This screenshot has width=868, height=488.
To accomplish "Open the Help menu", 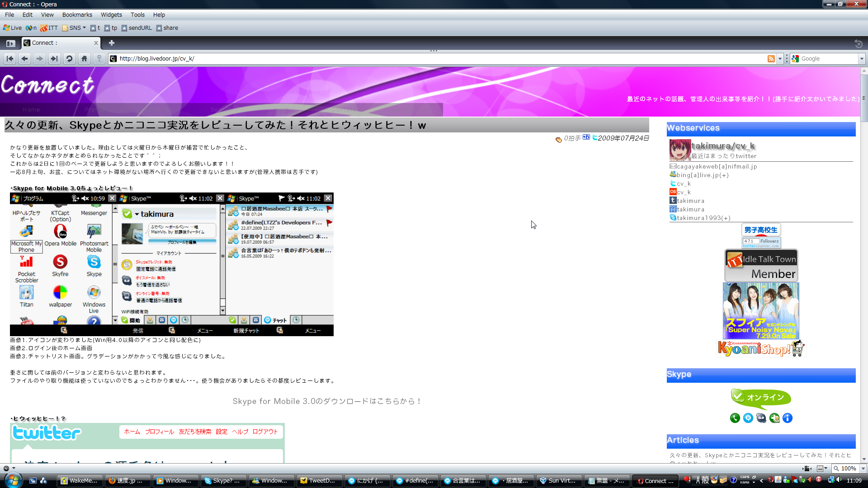I will 159,15.
